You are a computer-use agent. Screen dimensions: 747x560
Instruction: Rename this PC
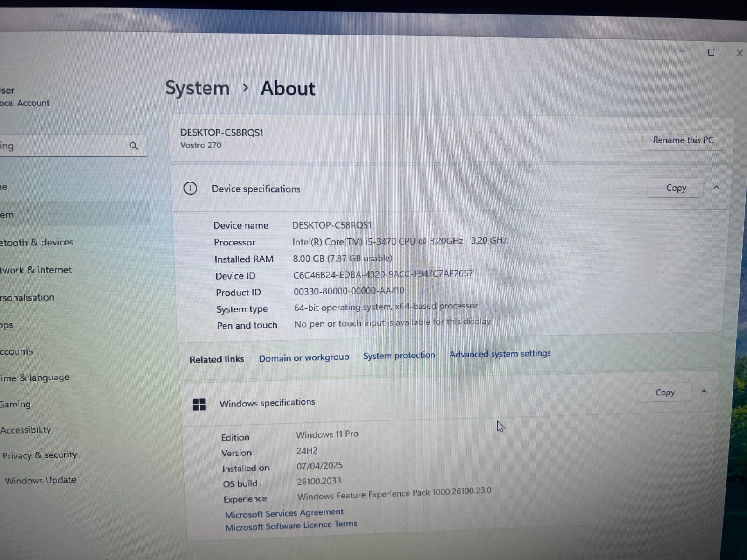[x=683, y=140]
